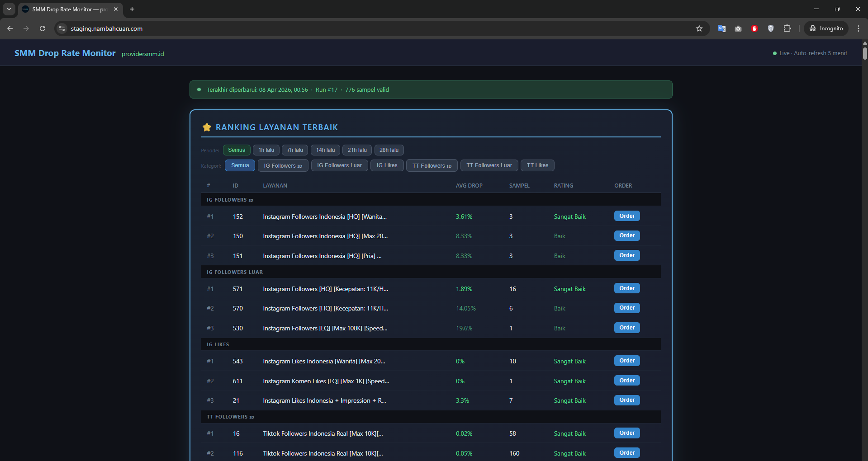Open the providersmm.id link in header
Screen dimensions: 868x461
click(x=142, y=54)
